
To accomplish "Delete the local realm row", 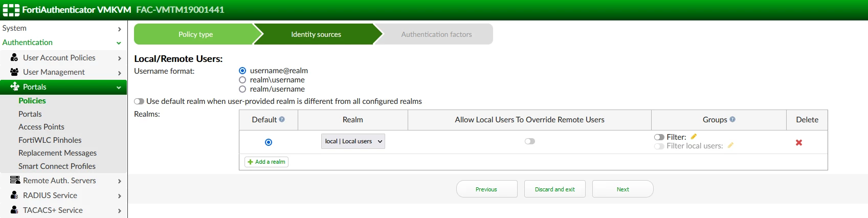I will (x=799, y=142).
